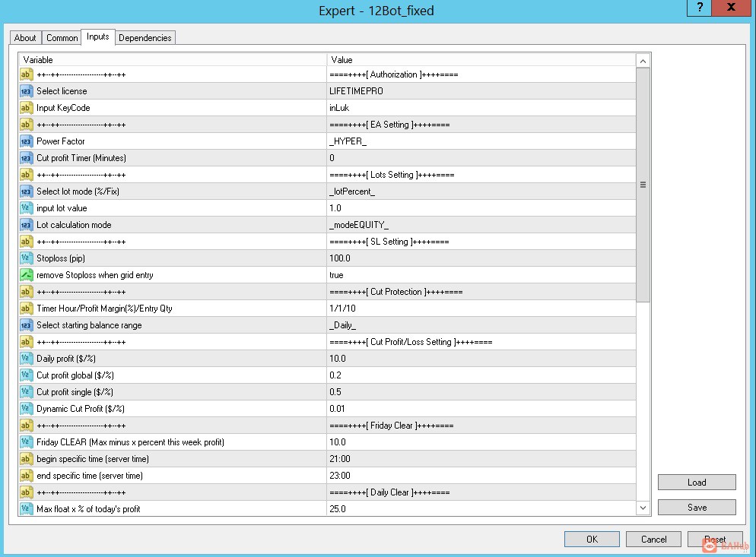Open the help question mark button in title bar
The width and height of the screenshot is (756, 557).
700,8
